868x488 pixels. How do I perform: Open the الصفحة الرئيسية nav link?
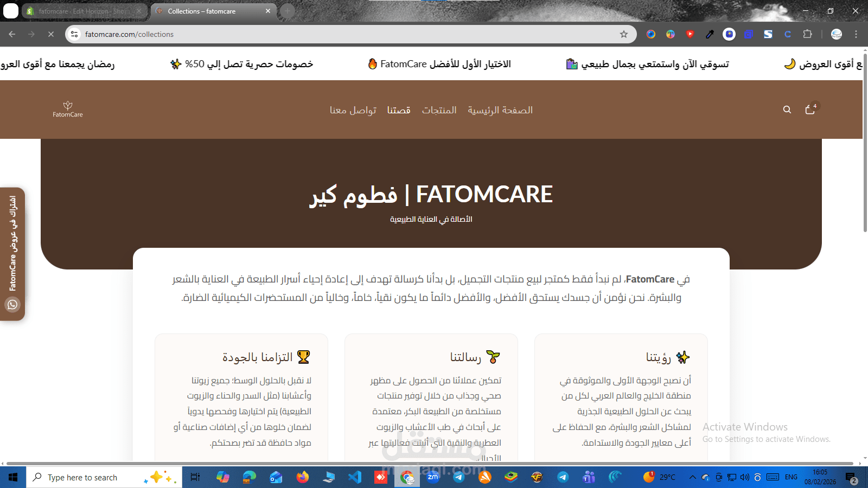[500, 110]
